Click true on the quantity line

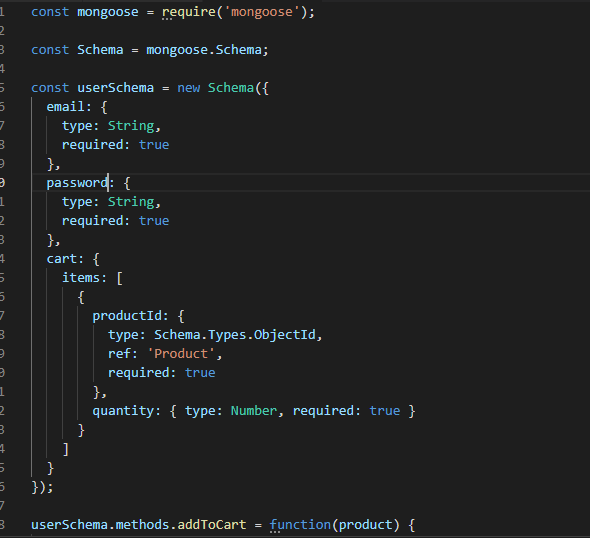coord(384,410)
